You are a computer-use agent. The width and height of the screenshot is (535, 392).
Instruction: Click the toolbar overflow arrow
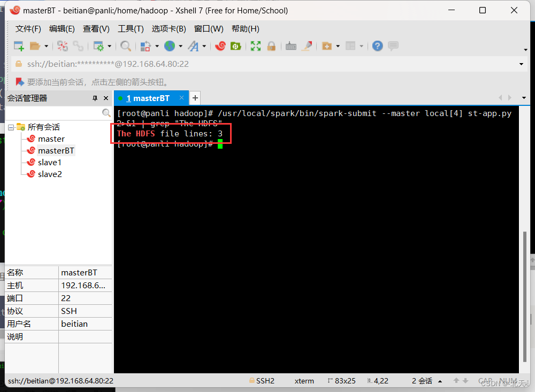click(x=525, y=50)
